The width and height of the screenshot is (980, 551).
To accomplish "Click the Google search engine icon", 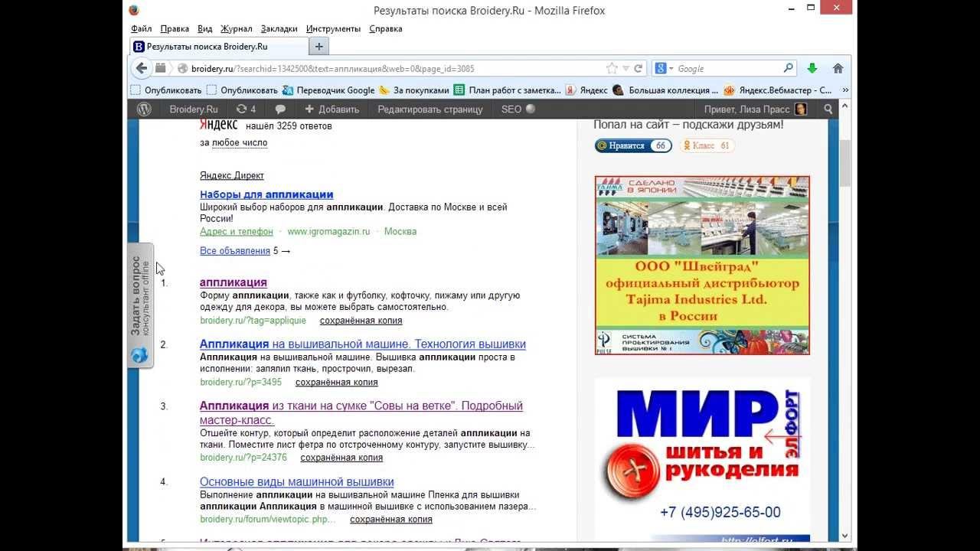I will [660, 68].
